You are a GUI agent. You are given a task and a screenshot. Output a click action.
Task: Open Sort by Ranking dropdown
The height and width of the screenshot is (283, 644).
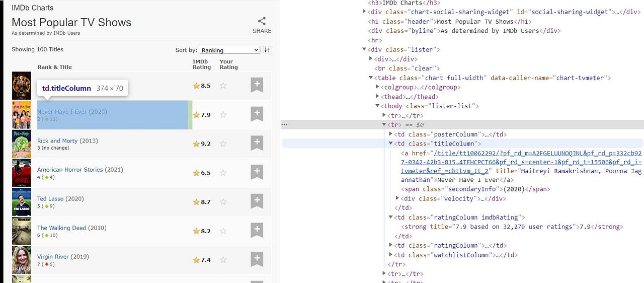230,50
